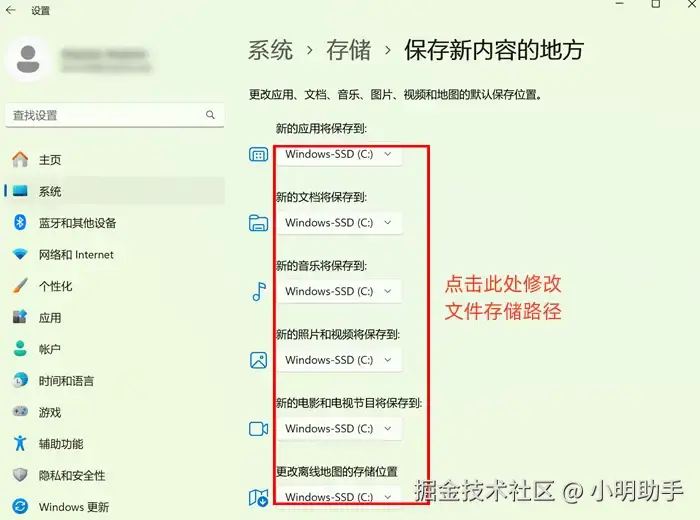The height and width of the screenshot is (520, 700).
Task: Click the accounts person icon
Action: 20,349
